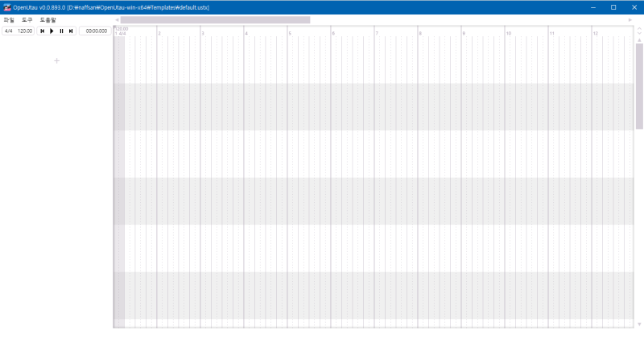Click the OpenUtau app icon in title bar
This screenshot has height=339, width=644.
7,7
